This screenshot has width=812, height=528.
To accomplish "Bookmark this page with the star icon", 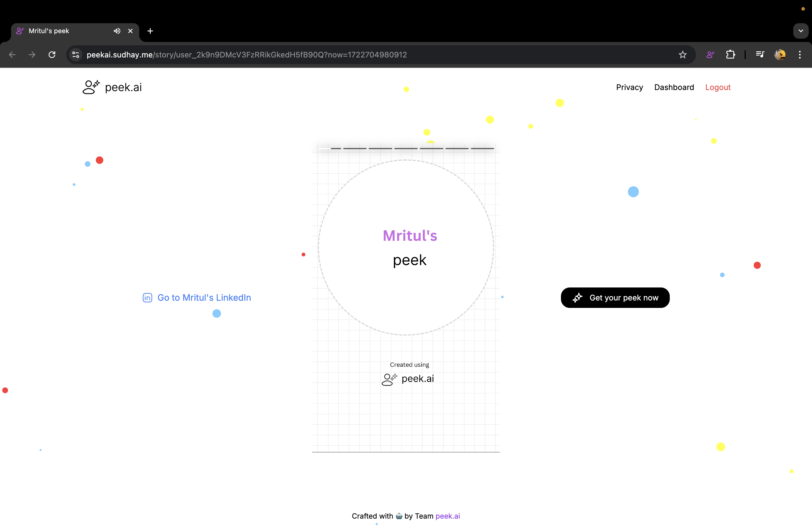I will point(682,55).
